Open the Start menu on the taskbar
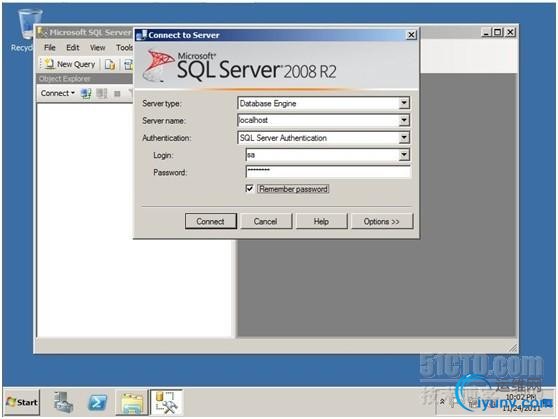The image size is (558, 419). click(x=22, y=402)
